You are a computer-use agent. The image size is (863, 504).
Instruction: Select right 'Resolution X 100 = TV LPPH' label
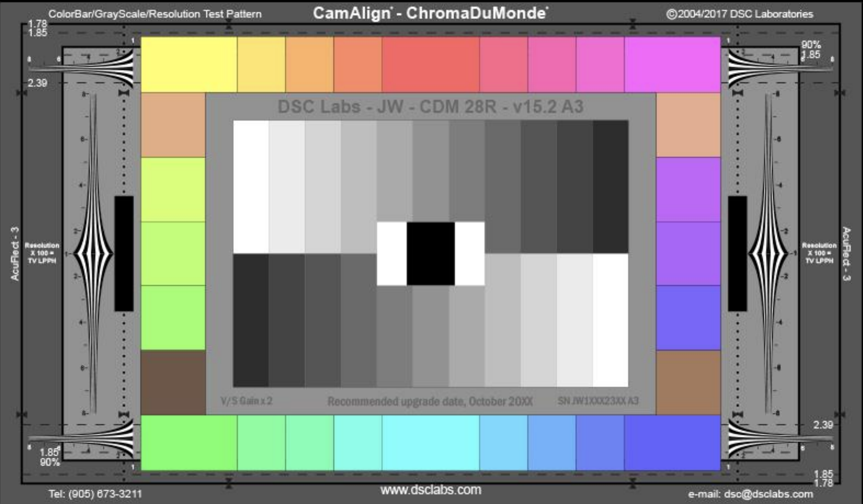click(819, 253)
